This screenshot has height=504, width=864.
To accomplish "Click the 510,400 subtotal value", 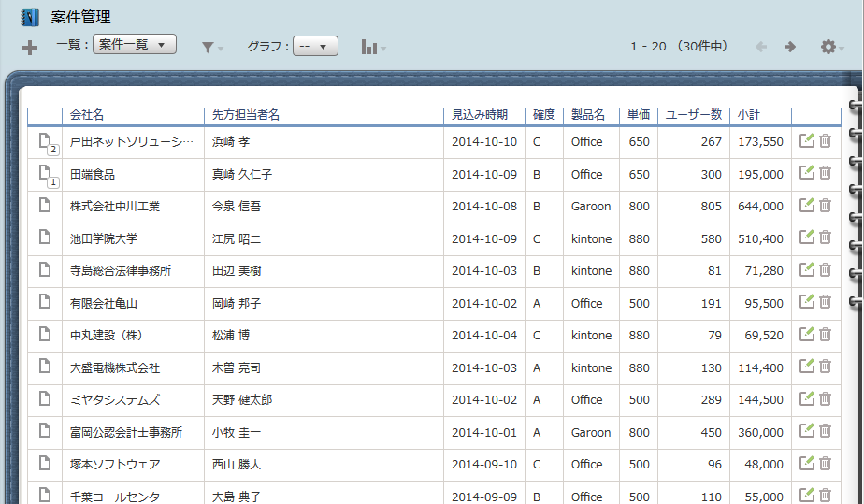I will coord(760,239).
